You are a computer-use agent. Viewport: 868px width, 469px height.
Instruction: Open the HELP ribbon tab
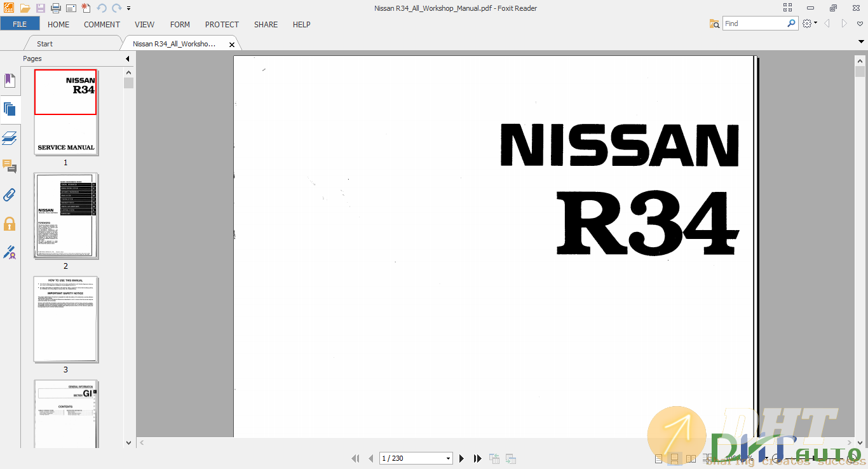click(301, 24)
